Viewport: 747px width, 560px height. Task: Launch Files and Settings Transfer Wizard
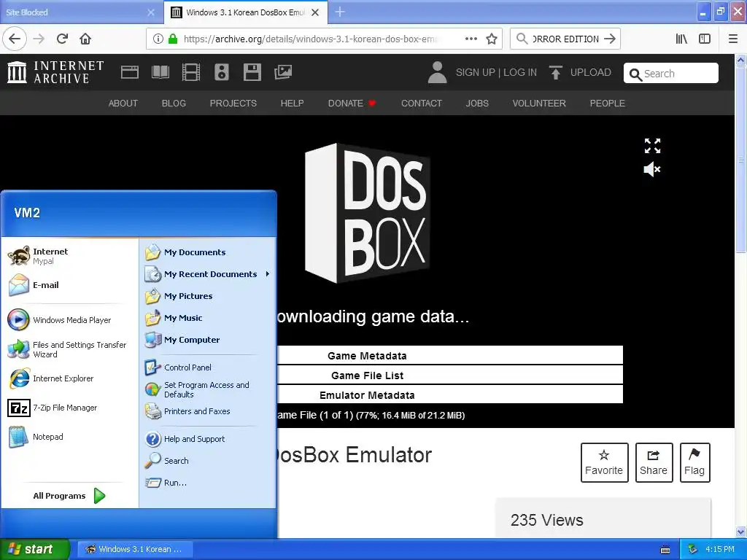point(69,349)
